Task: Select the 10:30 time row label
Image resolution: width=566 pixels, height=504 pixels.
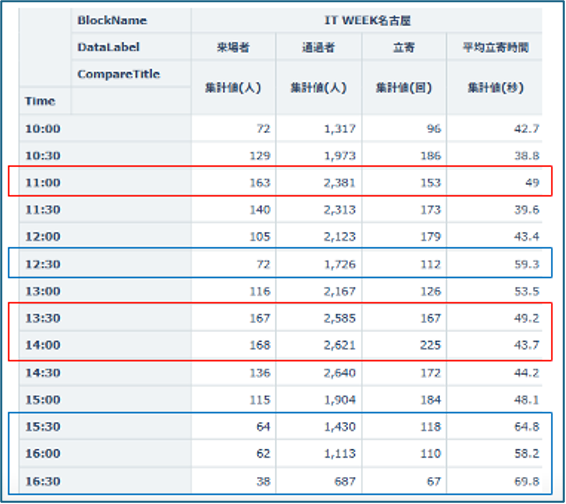Action: click(x=43, y=156)
